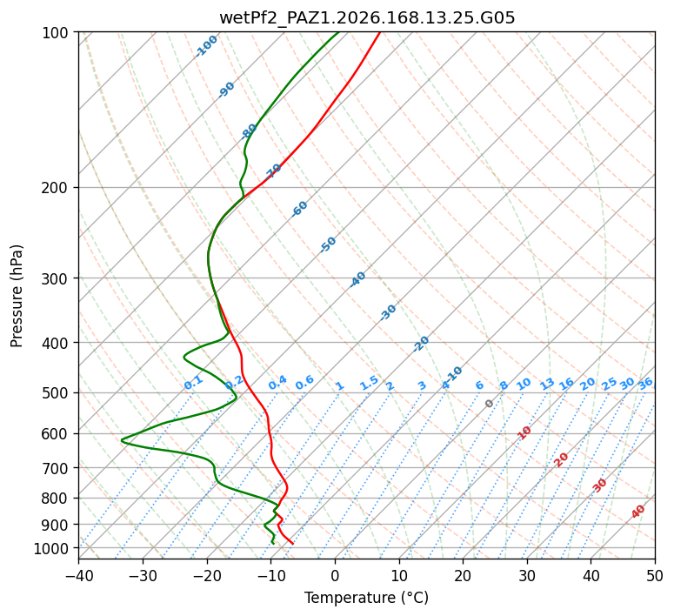
Task: Click the -100 isotherm label
Action: [x=206, y=46]
